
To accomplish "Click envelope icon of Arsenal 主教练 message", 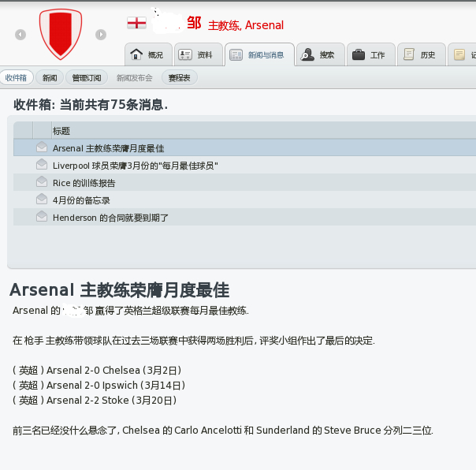I will (42, 147).
